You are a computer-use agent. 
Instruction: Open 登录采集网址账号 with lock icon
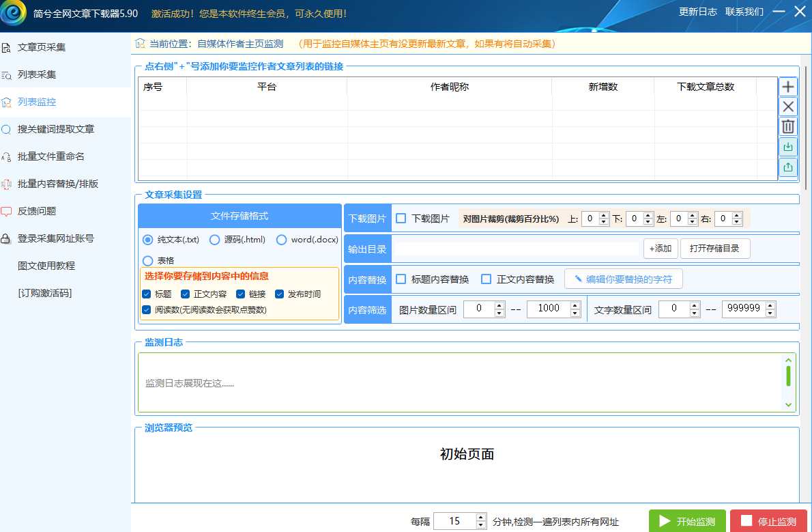point(55,238)
